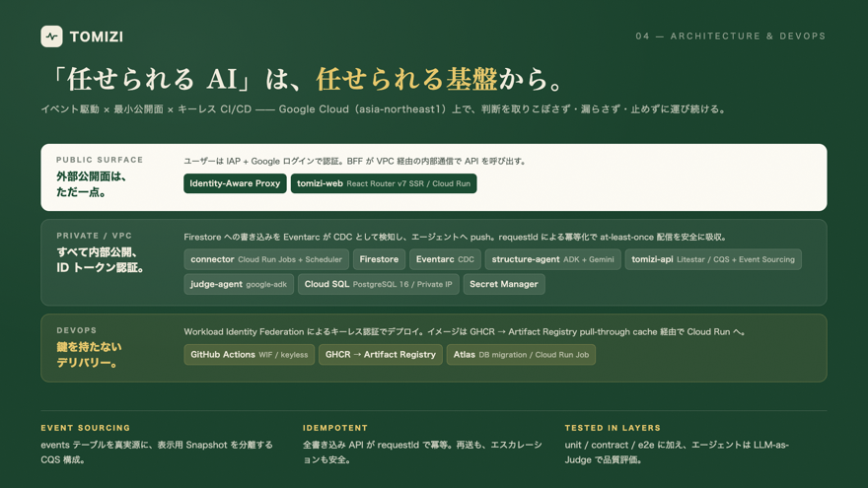
Task: Select the tomizi-api Litestar chip
Action: coord(713,259)
